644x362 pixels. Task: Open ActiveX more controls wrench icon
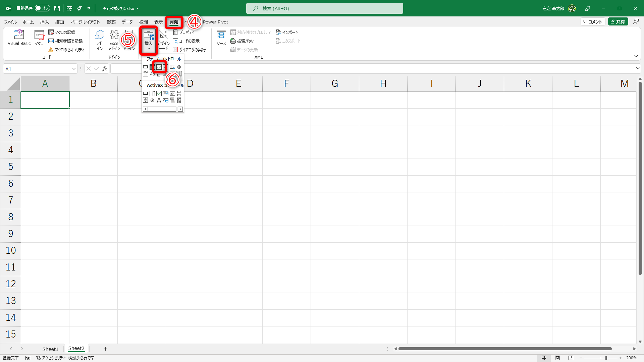pos(179,100)
